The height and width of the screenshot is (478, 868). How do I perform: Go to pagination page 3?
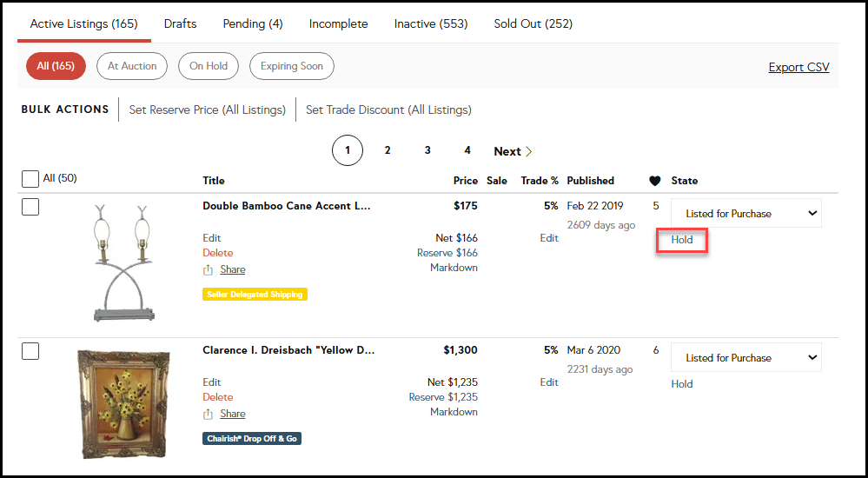point(427,150)
